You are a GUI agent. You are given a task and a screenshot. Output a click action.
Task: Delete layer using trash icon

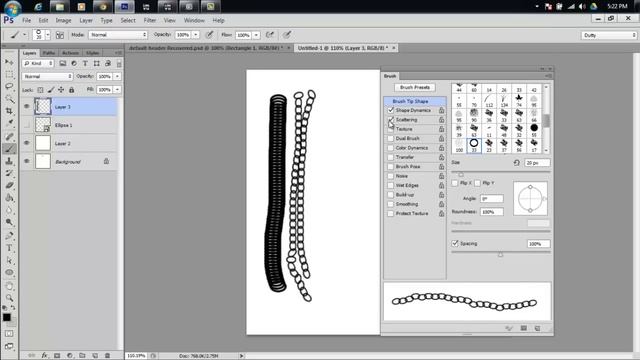click(x=108, y=356)
